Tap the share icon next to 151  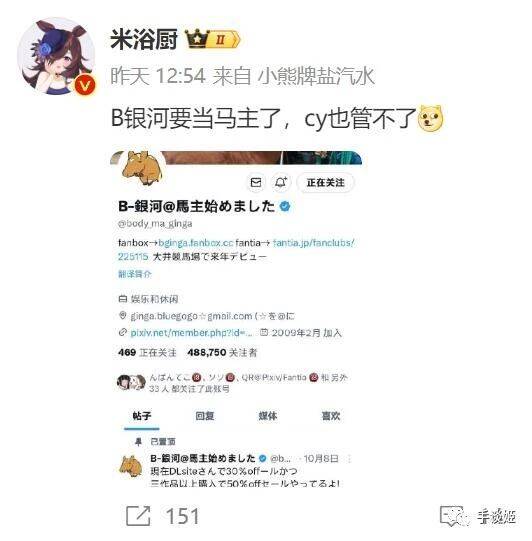coord(138,516)
